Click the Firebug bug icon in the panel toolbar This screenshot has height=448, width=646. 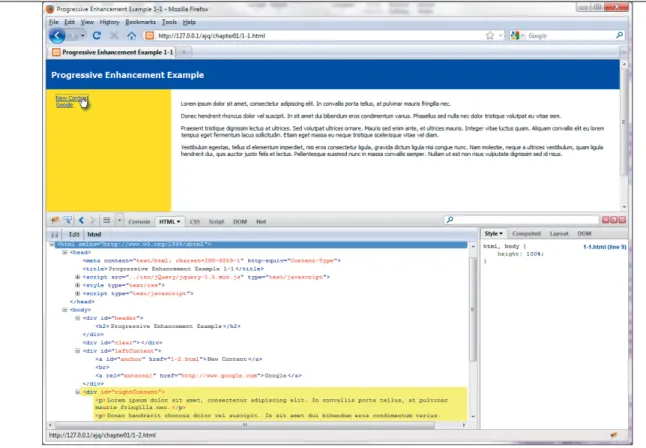click(55, 220)
